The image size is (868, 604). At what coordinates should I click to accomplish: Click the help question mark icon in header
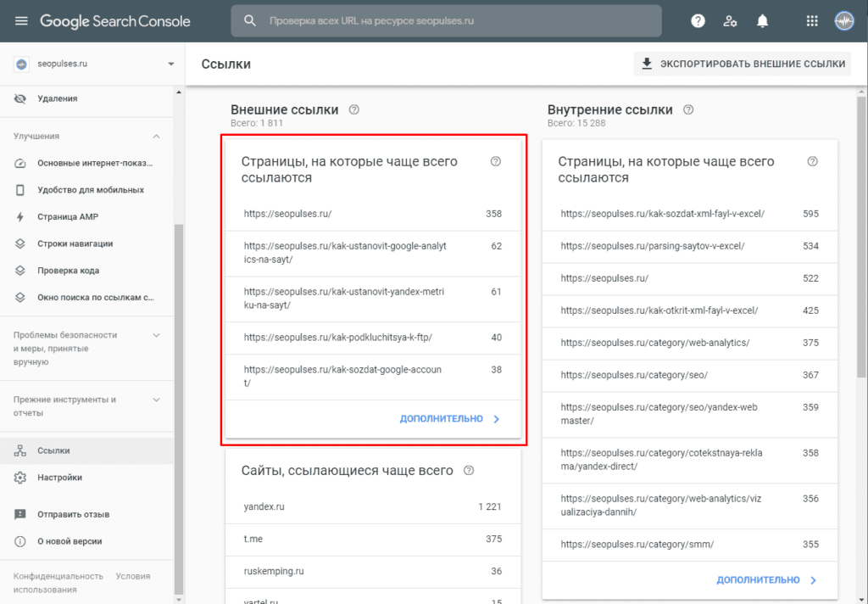(698, 21)
